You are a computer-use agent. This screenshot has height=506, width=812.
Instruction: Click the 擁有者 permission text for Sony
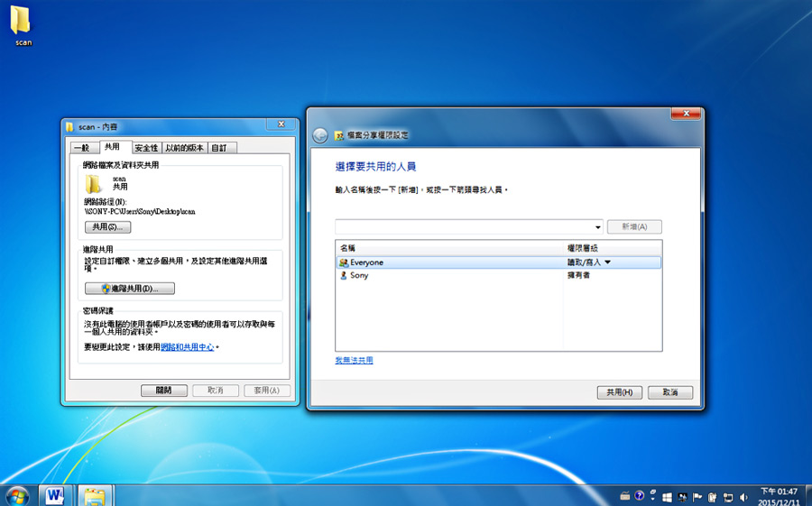coord(578,275)
